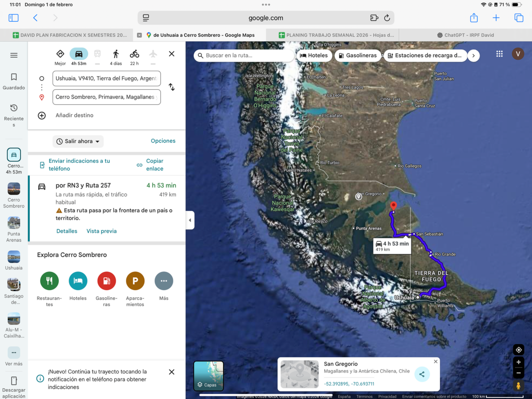Viewport: 532px width, 399px height.
Task: Zoom out on the map
Action: pyautogui.click(x=518, y=373)
